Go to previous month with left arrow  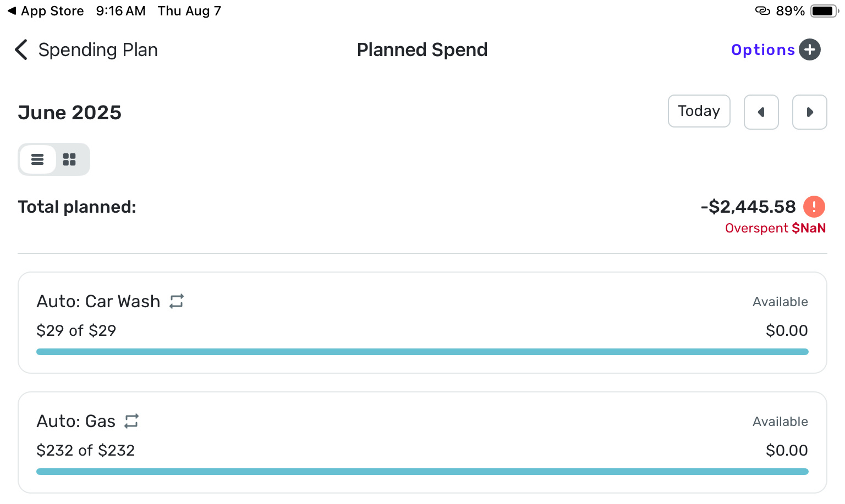(761, 112)
